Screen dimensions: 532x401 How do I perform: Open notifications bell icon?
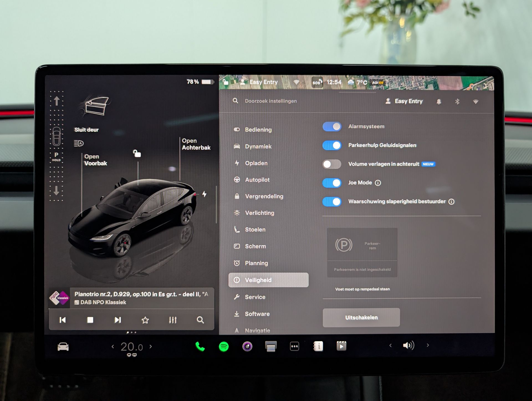click(439, 101)
